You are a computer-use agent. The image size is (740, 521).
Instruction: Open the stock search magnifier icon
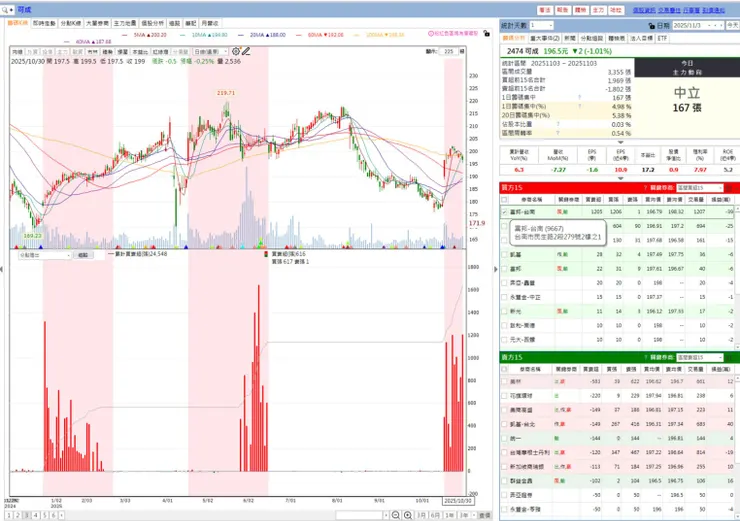(6, 9)
